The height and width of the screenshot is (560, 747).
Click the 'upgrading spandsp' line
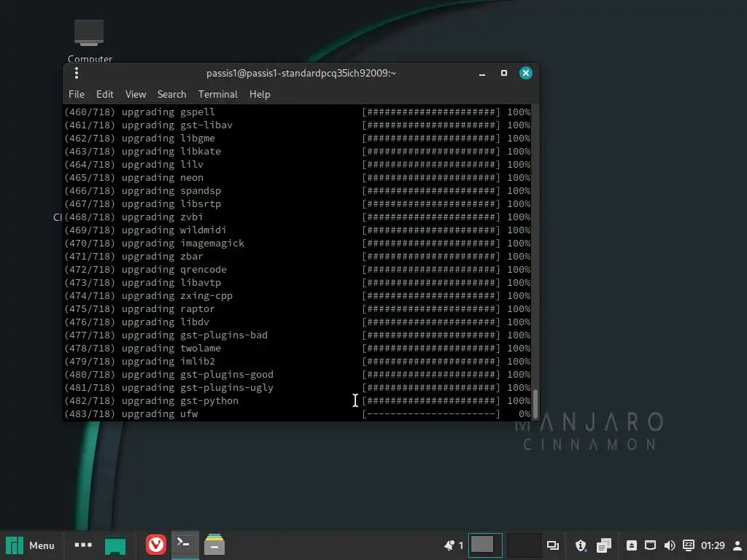(x=298, y=190)
